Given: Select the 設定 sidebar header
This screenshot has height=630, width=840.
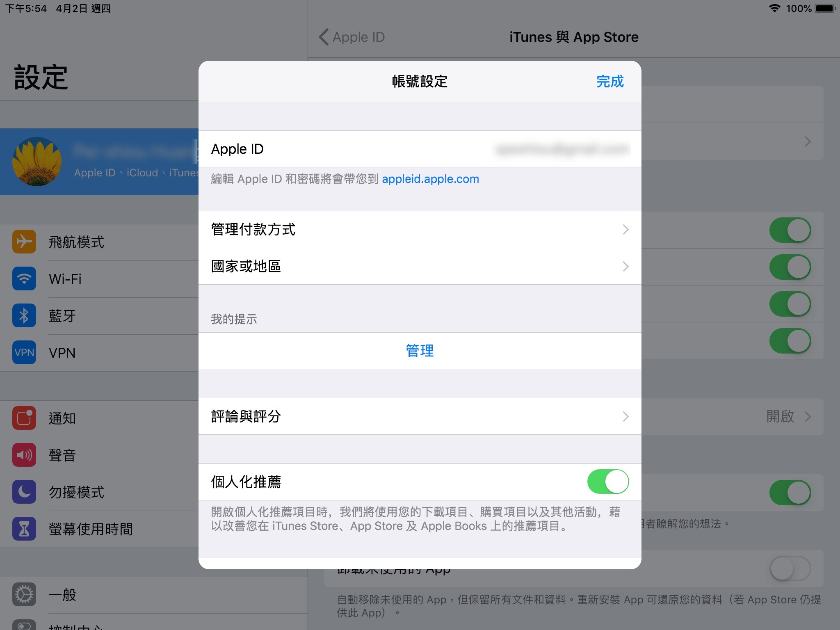Looking at the screenshot, I should [x=41, y=76].
